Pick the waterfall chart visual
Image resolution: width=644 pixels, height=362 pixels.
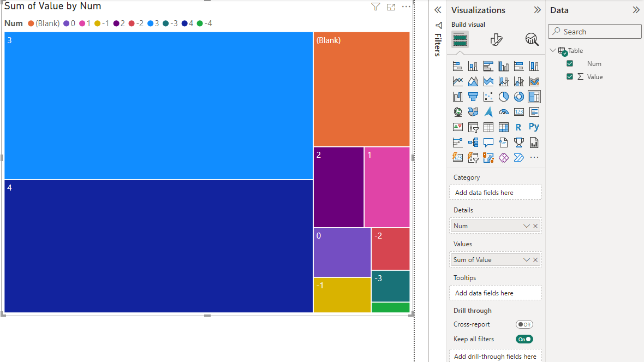tap(457, 97)
